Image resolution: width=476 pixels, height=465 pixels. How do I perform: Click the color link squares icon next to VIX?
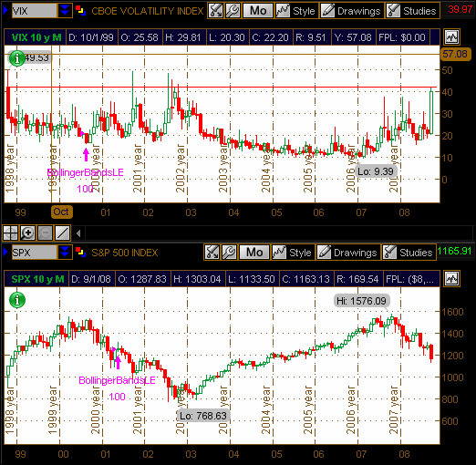point(80,11)
